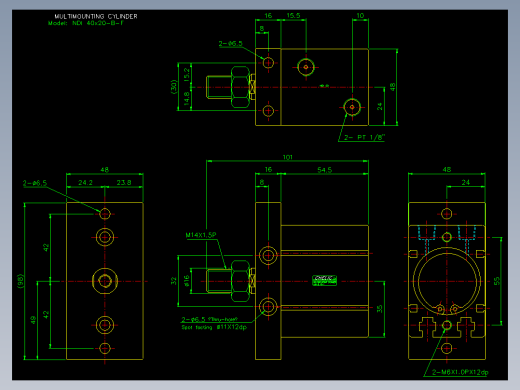
Task: Select the Model: NDI 40x20-B-F label
Action: [x=86, y=23]
